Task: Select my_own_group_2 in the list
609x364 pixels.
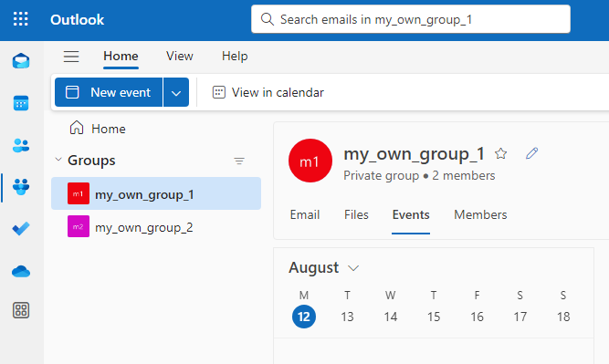Action: pos(156,226)
